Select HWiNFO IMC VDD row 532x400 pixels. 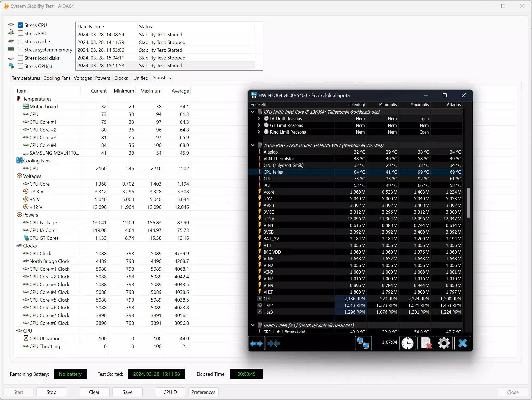pyautogui.click(x=356, y=252)
